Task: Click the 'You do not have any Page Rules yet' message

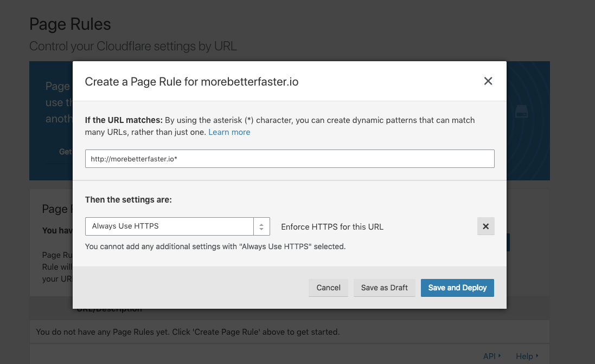Action: pyautogui.click(x=188, y=332)
